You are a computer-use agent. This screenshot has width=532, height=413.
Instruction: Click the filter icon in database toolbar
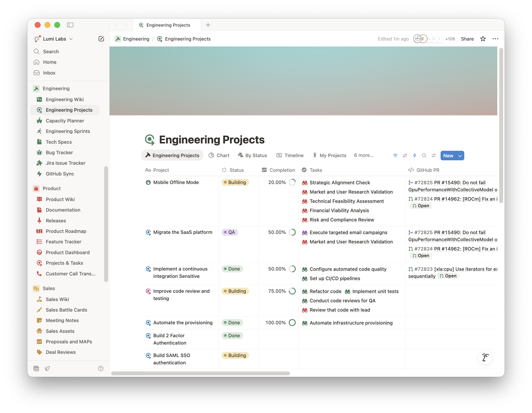395,155
